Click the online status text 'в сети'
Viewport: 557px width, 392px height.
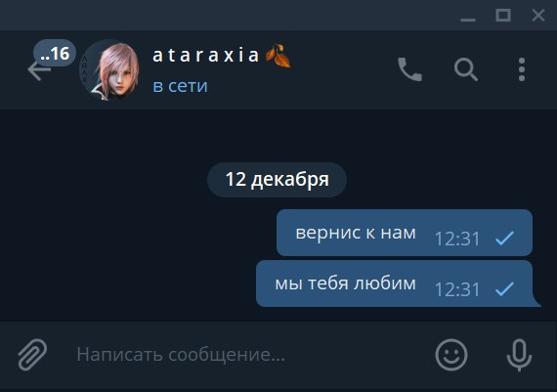point(180,86)
